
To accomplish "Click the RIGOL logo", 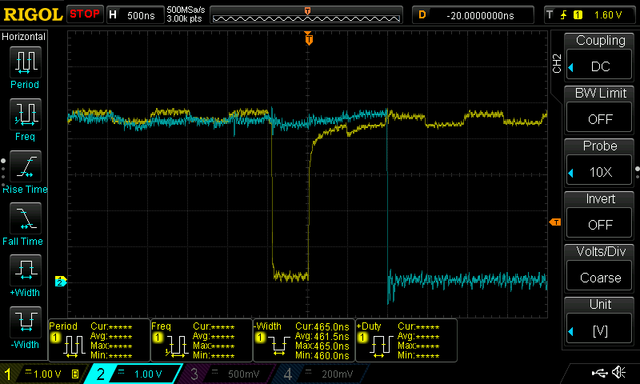I will pyautogui.click(x=33, y=15).
